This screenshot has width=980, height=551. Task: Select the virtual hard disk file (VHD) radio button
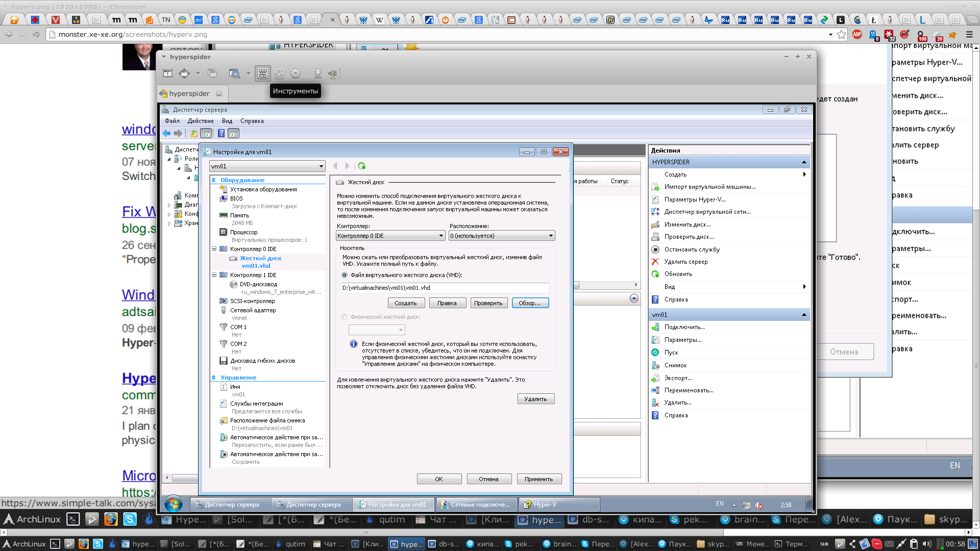click(x=345, y=275)
